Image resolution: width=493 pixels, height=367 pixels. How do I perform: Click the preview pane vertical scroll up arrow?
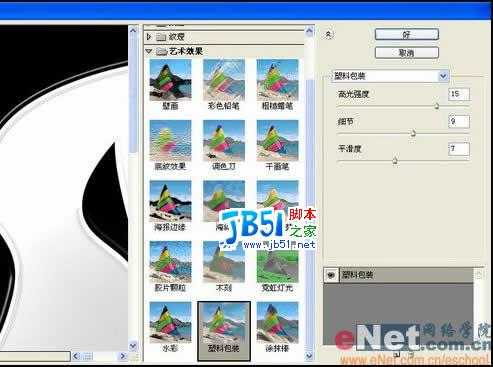coord(133,30)
